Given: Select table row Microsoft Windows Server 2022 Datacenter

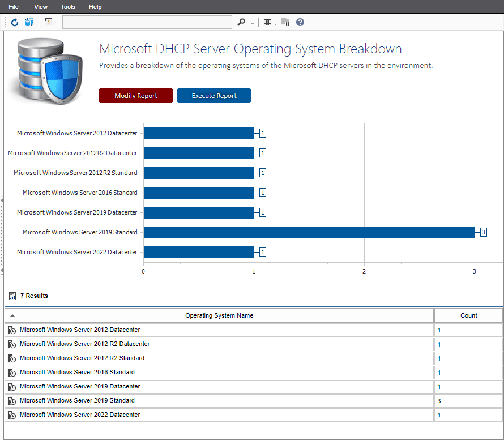Looking at the screenshot, I should pyautogui.click(x=254, y=415).
